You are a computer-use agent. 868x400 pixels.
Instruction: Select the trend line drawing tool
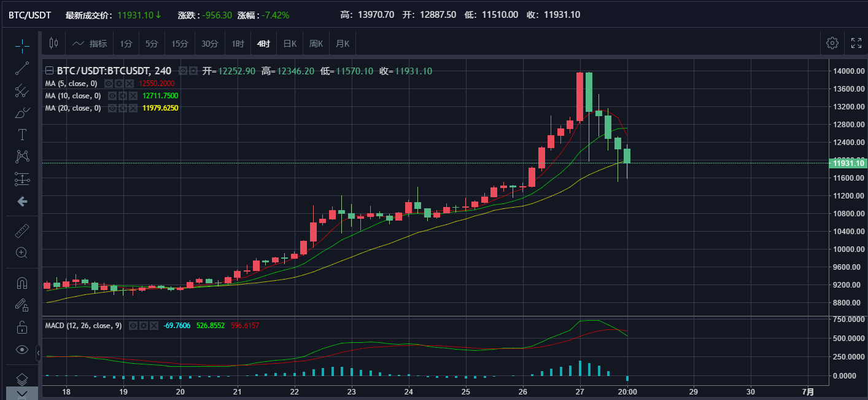(22, 68)
